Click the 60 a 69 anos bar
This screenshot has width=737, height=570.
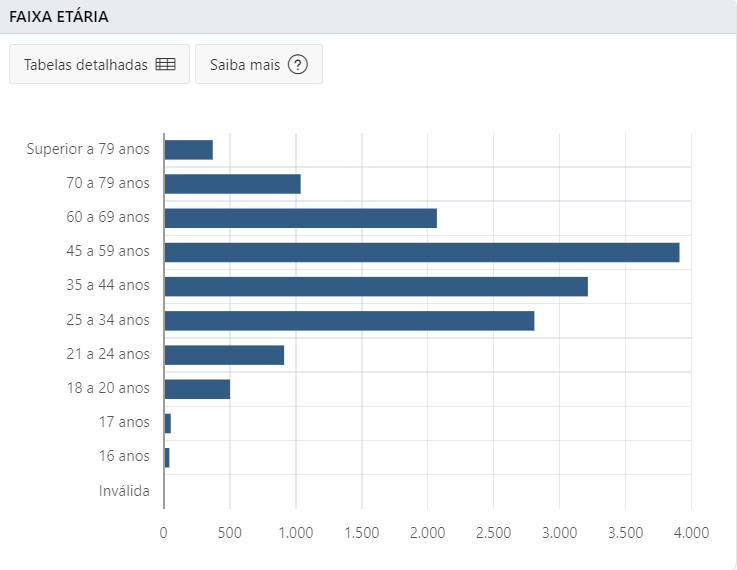point(301,218)
